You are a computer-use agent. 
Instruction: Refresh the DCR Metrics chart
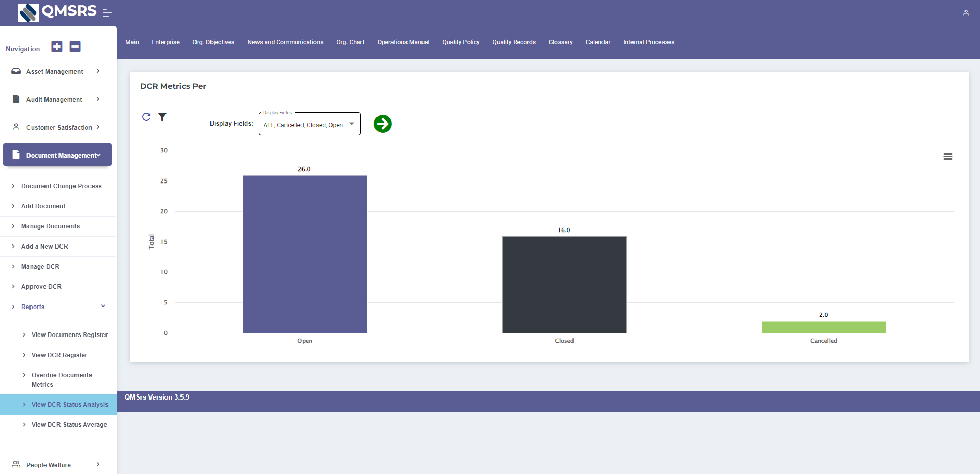click(x=146, y=117)
